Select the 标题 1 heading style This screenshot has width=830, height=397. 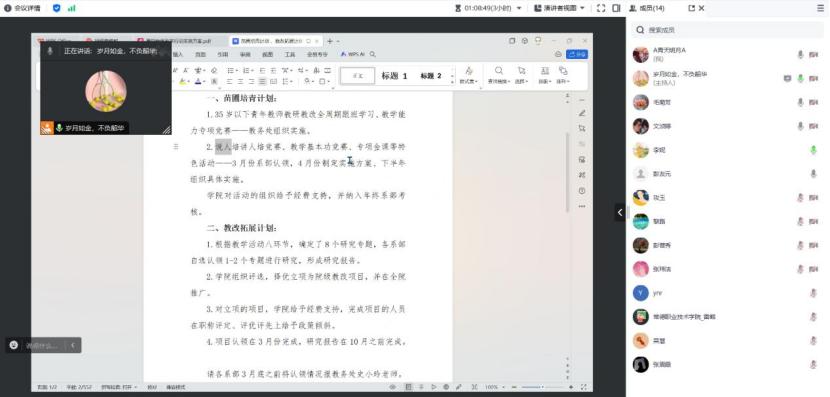pyautogui.click(x=394, y=76)
